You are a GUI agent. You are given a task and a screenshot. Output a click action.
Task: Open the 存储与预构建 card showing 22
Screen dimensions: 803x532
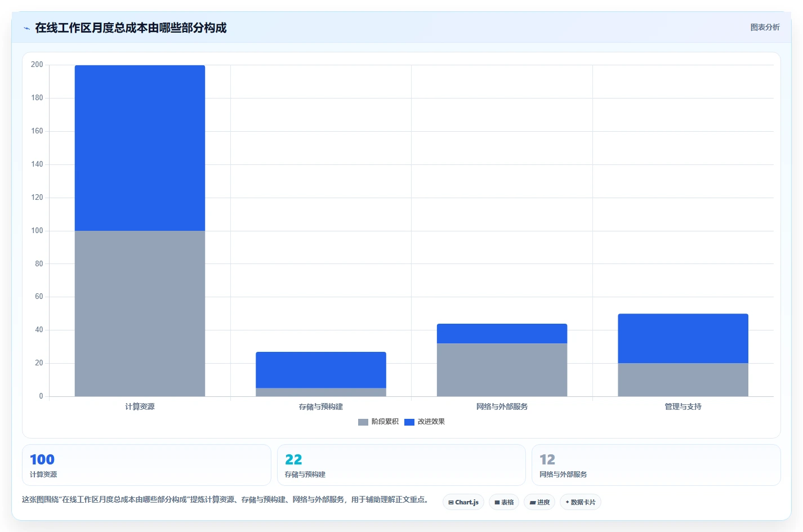[x=401, y=465]
